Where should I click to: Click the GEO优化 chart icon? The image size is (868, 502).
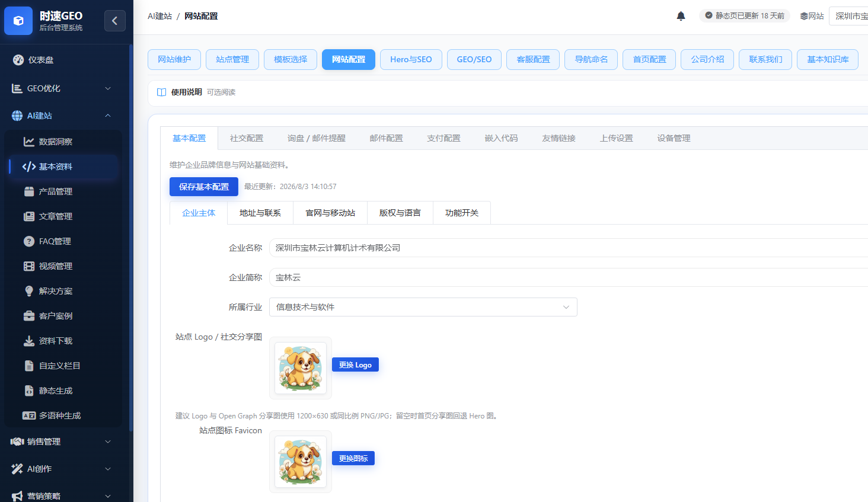pos(17,88)
